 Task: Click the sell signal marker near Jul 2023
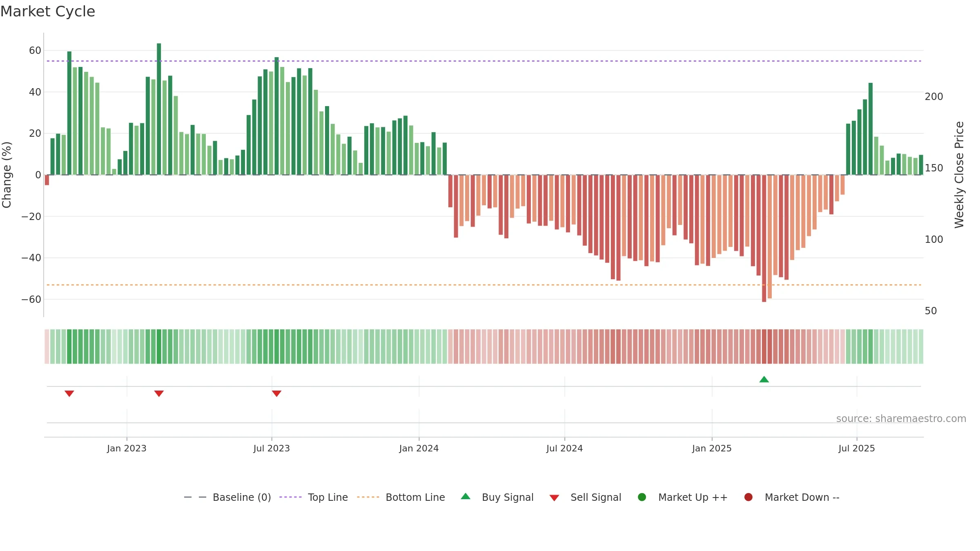pos(276,393)
